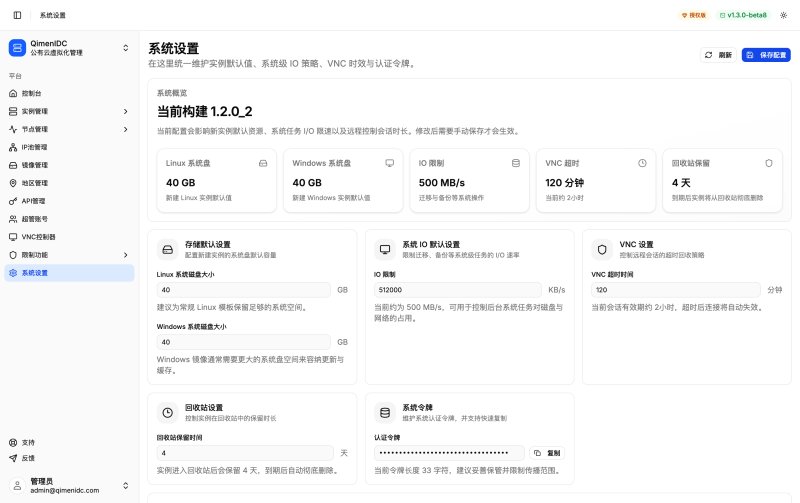Image resolution: width=800 pixels, height=503 pixels.
Task: Copy the token with 复制 button
Action: tap(547, 453)
